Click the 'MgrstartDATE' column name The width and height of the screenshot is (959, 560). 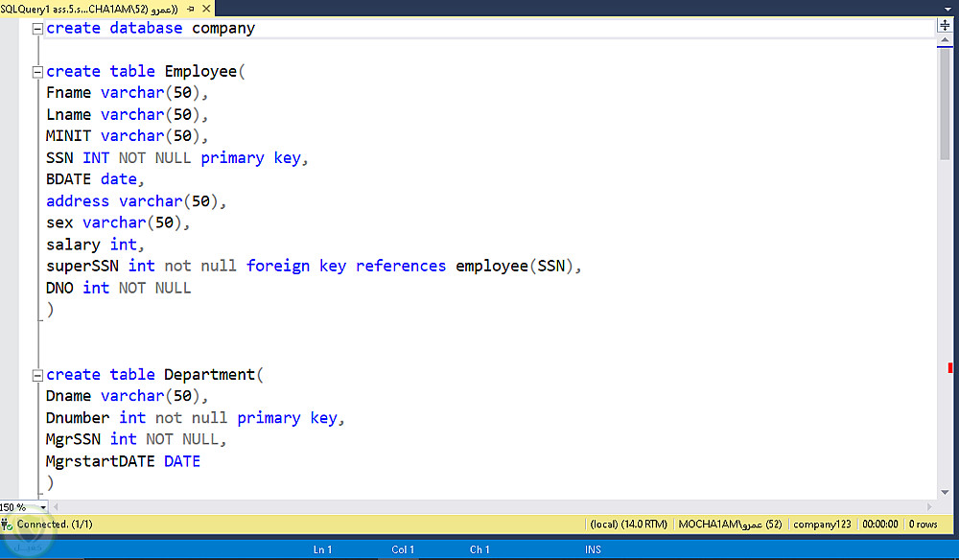(101, 461)
